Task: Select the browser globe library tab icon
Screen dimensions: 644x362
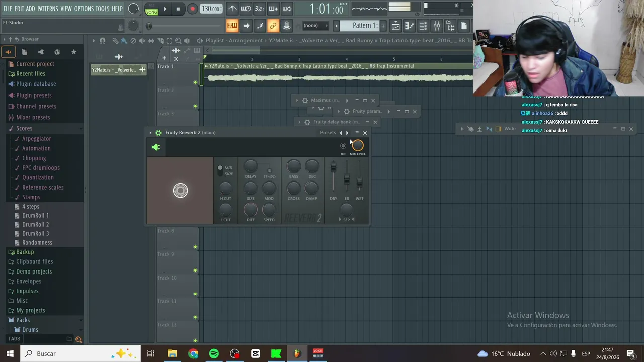Action: tap(57, 52)
